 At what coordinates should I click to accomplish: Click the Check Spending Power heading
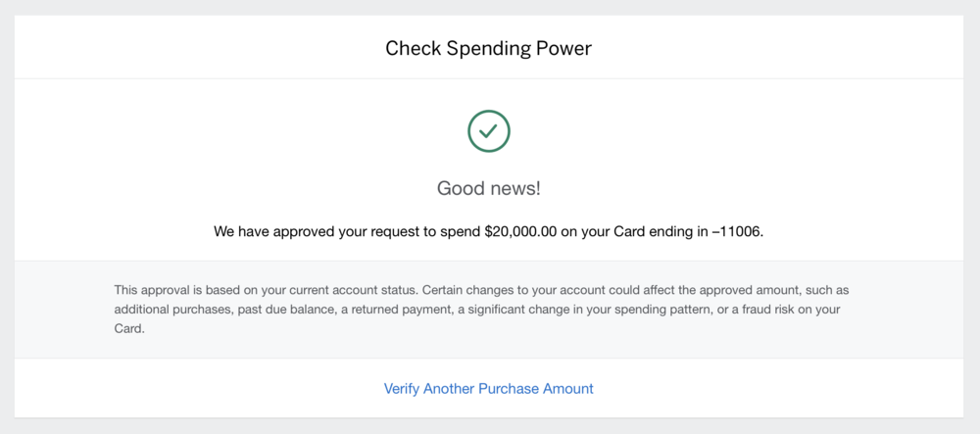pos(488,48)
